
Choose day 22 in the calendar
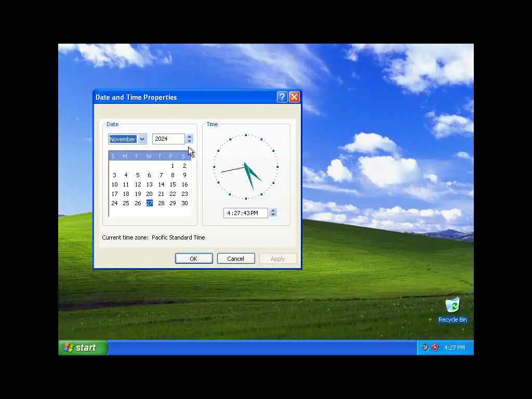pyautogui.click(x=172, y=194)
